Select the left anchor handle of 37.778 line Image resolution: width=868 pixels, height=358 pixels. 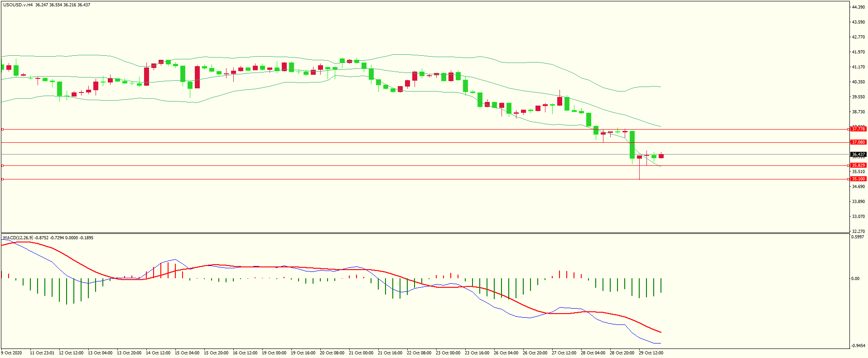[x=2, y=129]
